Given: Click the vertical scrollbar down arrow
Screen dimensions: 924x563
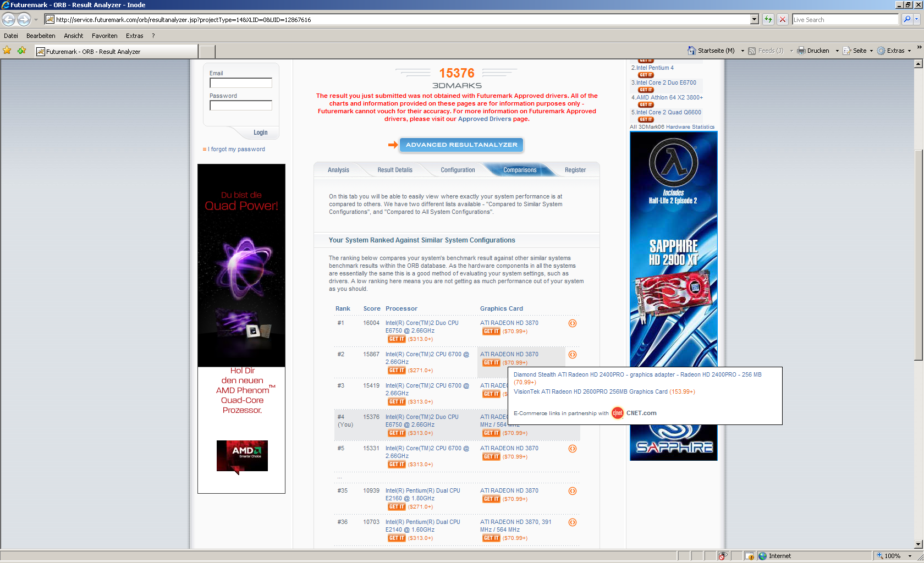Looking at the screenshot, I should [918, 544].
